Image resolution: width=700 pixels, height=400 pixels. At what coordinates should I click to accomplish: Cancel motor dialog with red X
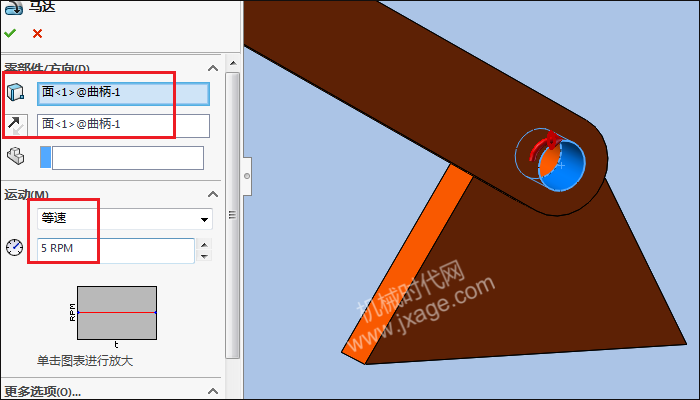pyautogui.click(x=38, y=33)
